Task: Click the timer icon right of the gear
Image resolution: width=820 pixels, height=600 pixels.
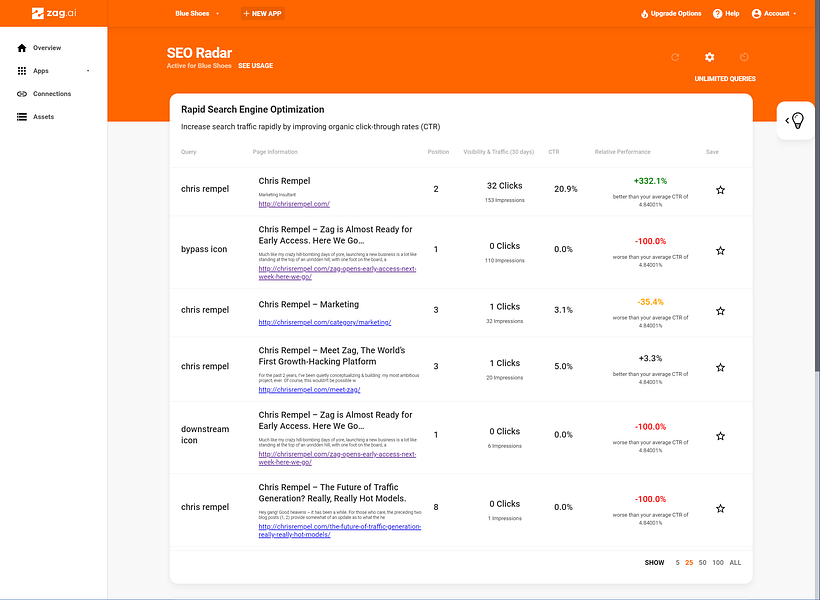Action: [744, 58]
